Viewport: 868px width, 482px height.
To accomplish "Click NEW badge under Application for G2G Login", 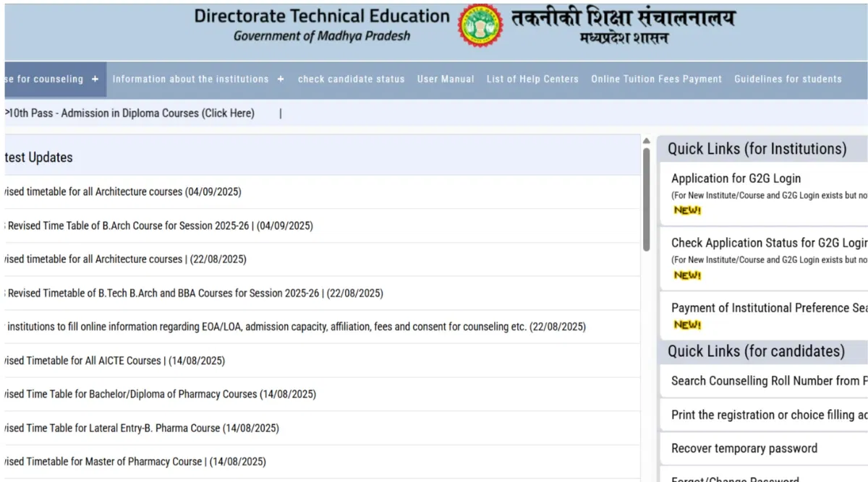I will point(687,210).
